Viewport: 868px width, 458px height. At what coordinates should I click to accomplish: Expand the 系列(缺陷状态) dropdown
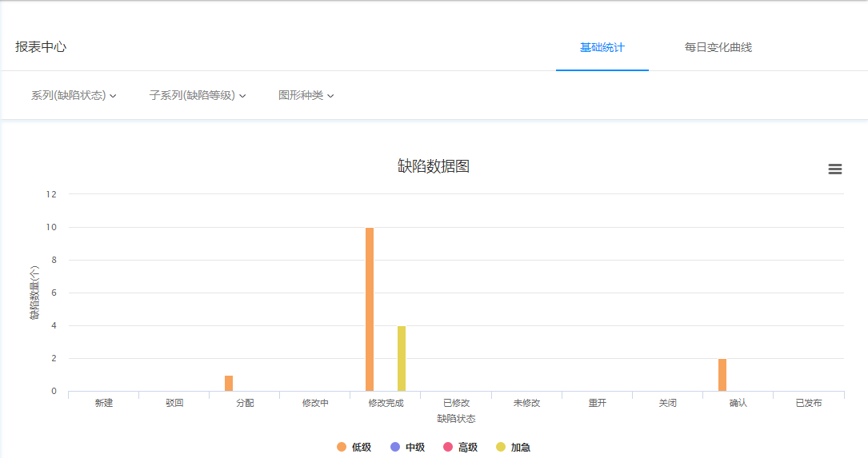point(74,95)
